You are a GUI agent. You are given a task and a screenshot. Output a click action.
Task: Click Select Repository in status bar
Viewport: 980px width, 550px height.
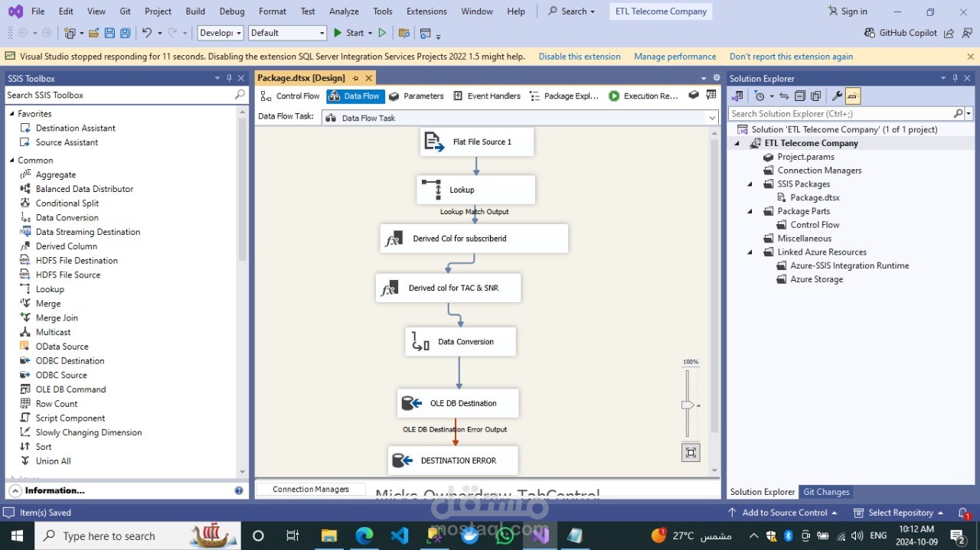coord(900,513)
